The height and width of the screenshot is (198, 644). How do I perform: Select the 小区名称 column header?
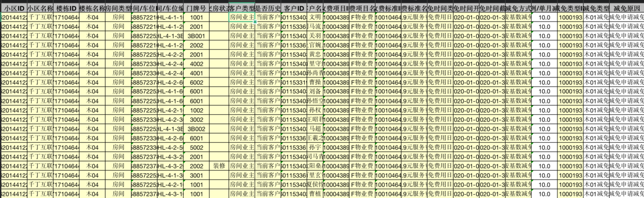(40, 8)
